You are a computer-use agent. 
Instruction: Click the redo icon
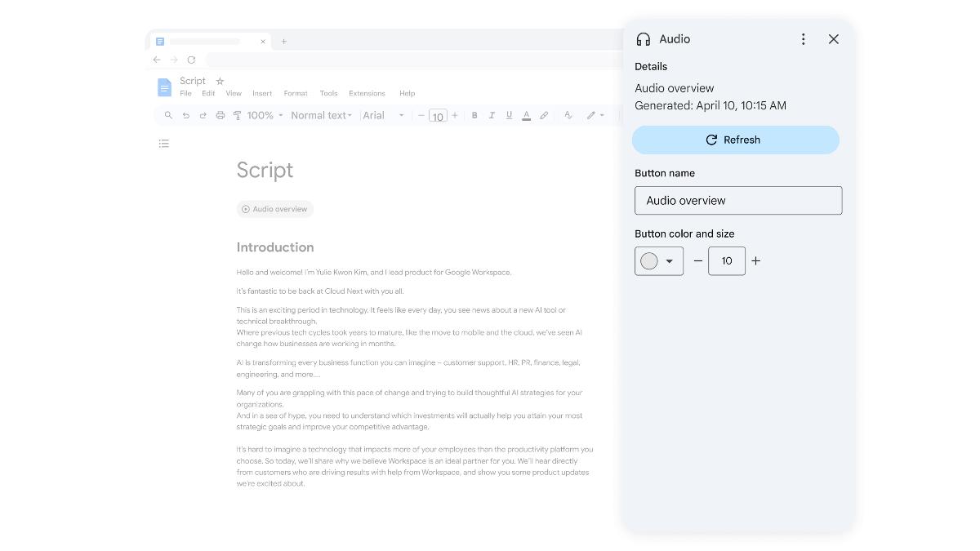click(203, 115)
